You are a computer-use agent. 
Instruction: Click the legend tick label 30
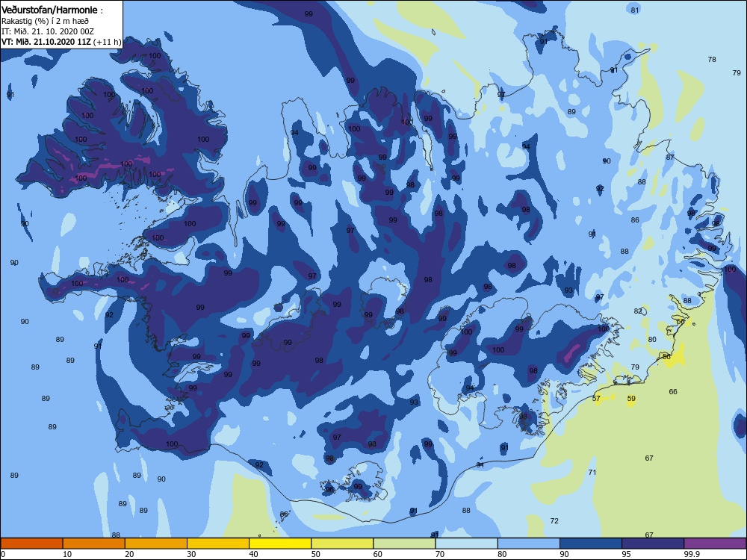191,554
